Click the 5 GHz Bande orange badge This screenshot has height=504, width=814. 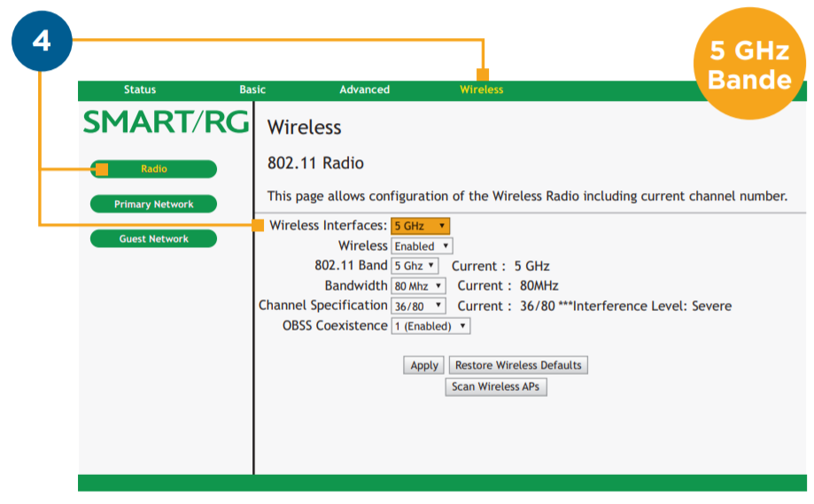(x=748, y=66)
